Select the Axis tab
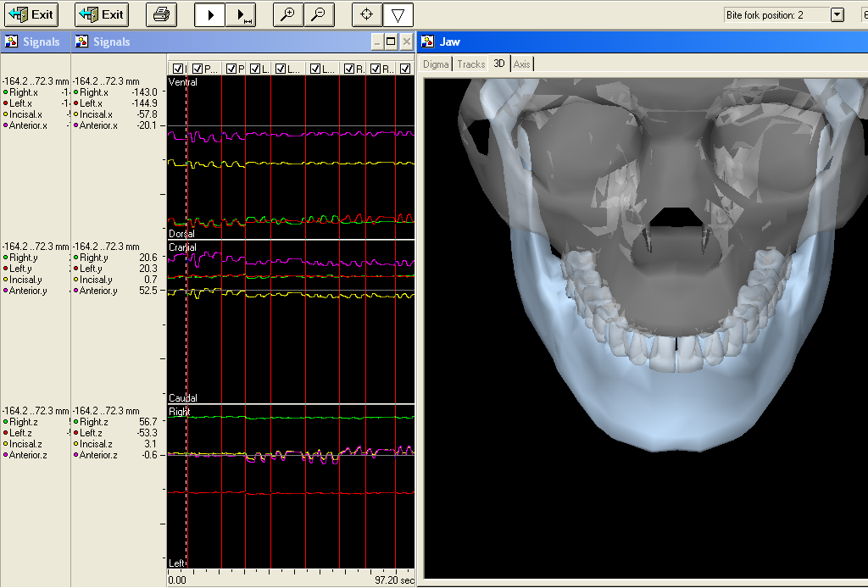This screenshot has width=868, height=588. (521, 64)
